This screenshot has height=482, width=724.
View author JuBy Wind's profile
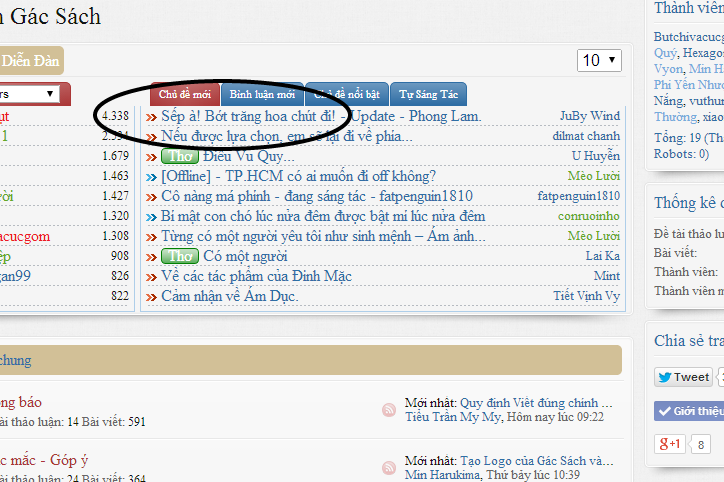point(590,116)
